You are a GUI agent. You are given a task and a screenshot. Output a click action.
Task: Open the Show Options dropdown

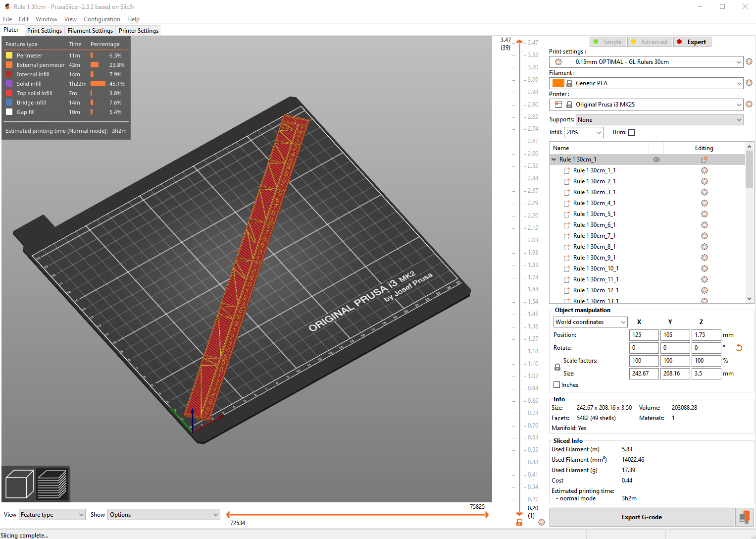point(164,515)
